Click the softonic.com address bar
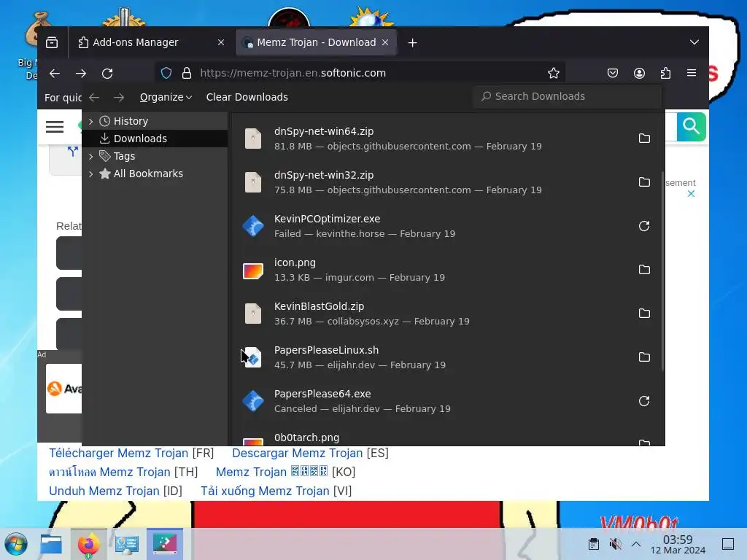747x560 pixels. (360, 74)
